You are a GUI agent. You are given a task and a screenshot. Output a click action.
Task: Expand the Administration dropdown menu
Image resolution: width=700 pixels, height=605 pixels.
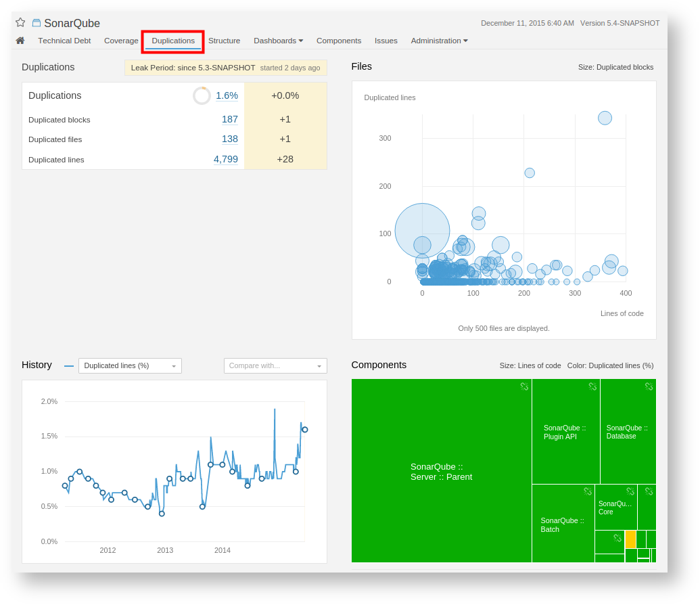pyautogui.click(x=440, y=41)
